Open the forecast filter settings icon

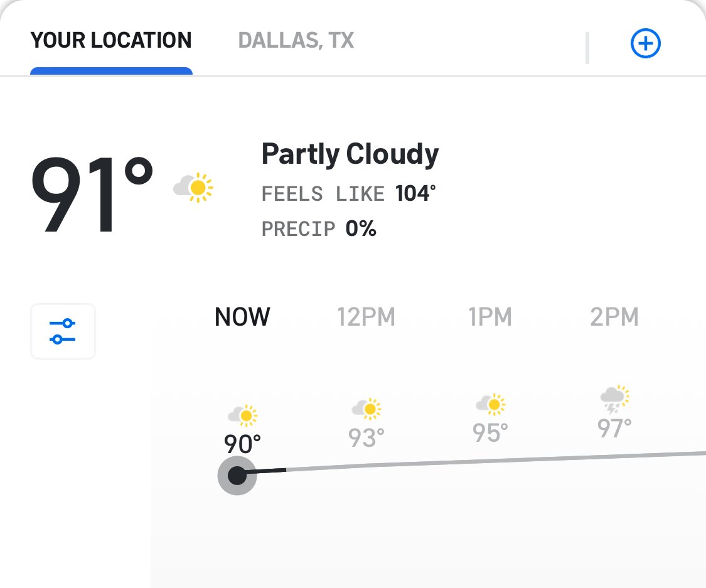pyautogui.click(x=63, y=331)
